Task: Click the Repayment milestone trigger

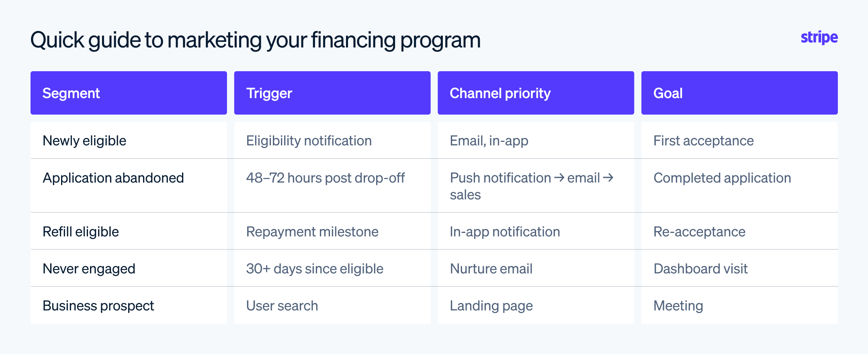Action: (x=312, y=232)
